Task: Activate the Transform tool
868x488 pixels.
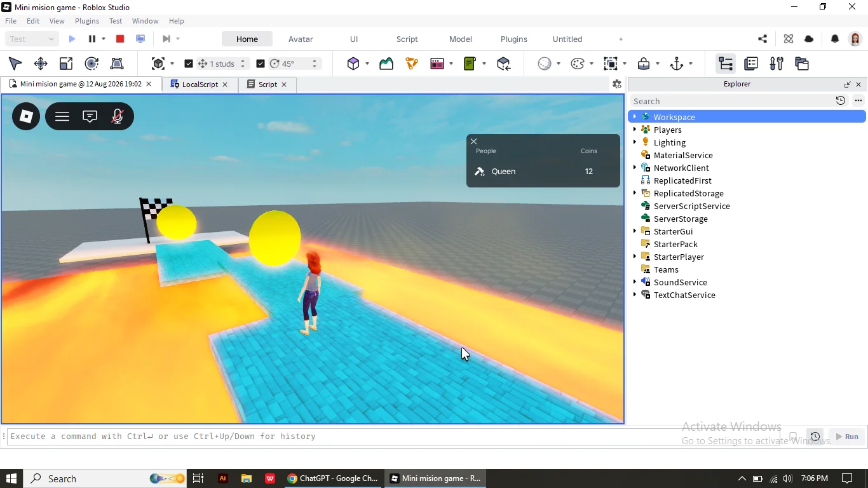Action: (x=117, y=64)
